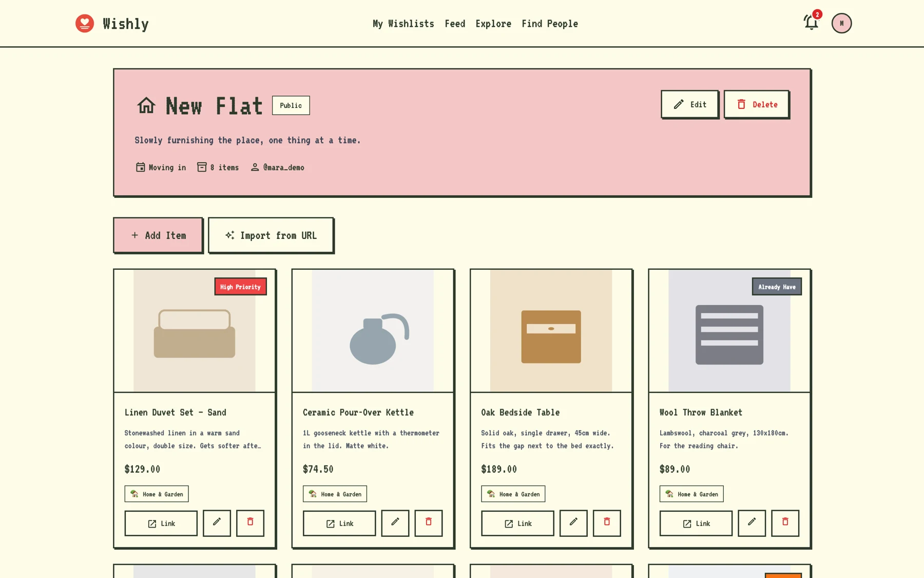Open Find People
Image resolution: width=924 pixels, height=578 pixels.
(550, 24)
